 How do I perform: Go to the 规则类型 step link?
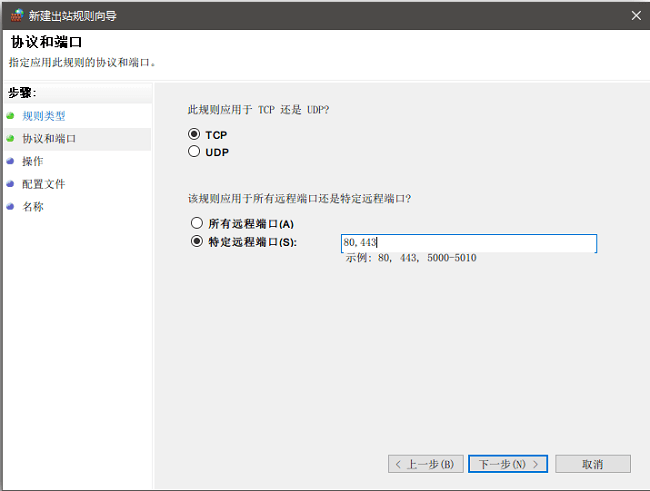click(x=44, y=116)
